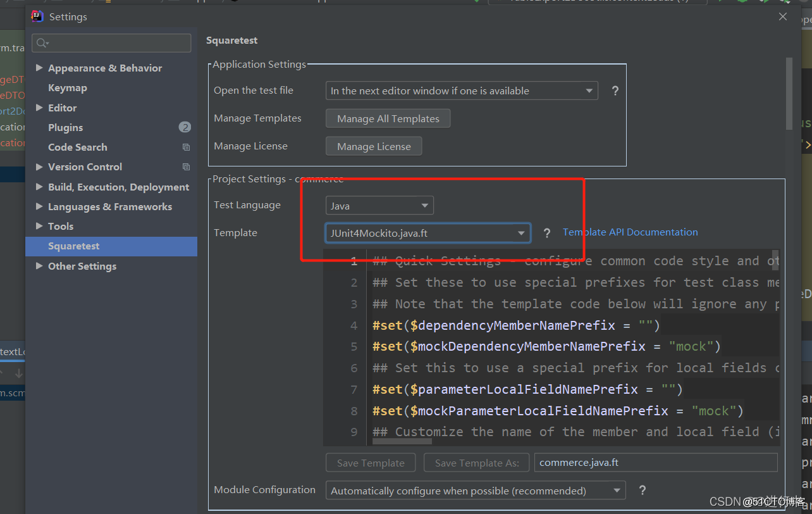Click the project-level icon next to Version Control
The image size is (812, 514).
(x=186, y=167)
